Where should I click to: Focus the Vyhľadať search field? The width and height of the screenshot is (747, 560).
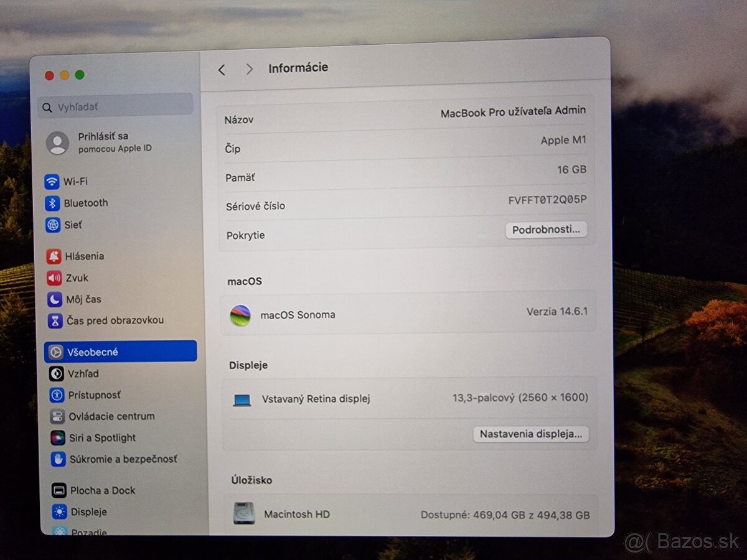point(116,107)
